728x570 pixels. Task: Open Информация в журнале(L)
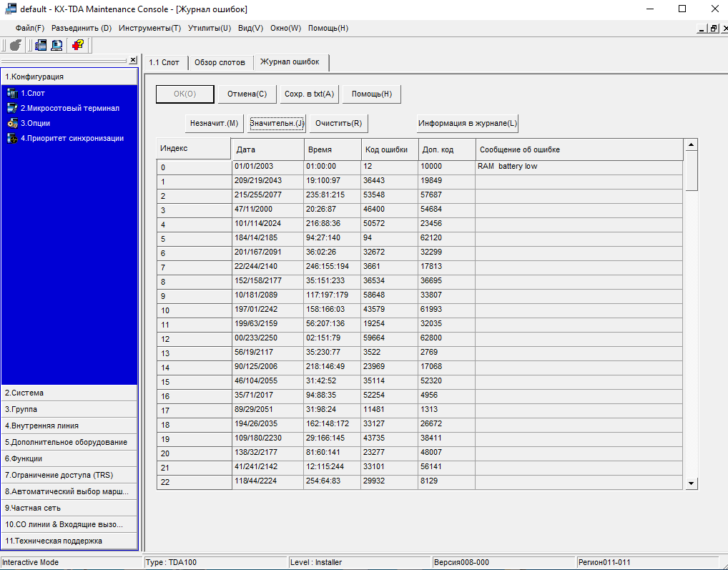point(468,124)
